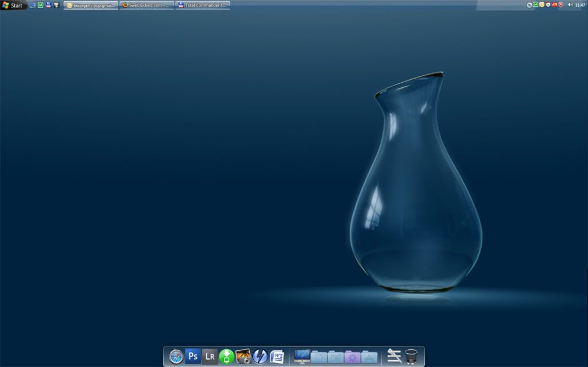
Task: Click the clock showing 11:47
Action: point(580,5)
